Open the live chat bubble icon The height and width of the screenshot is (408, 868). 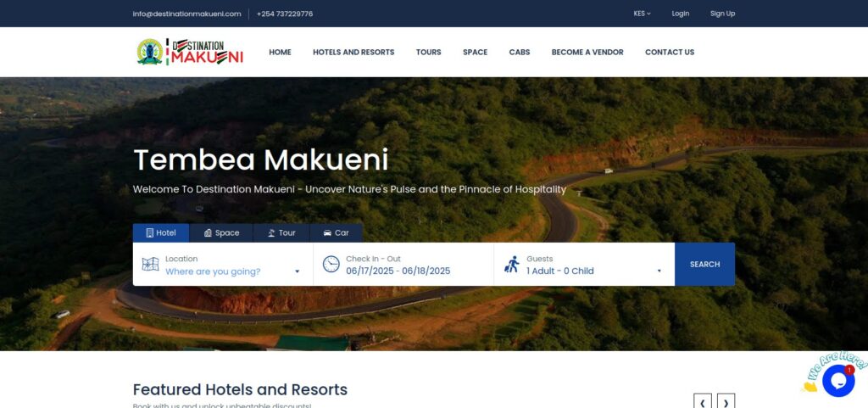[838, 380]
